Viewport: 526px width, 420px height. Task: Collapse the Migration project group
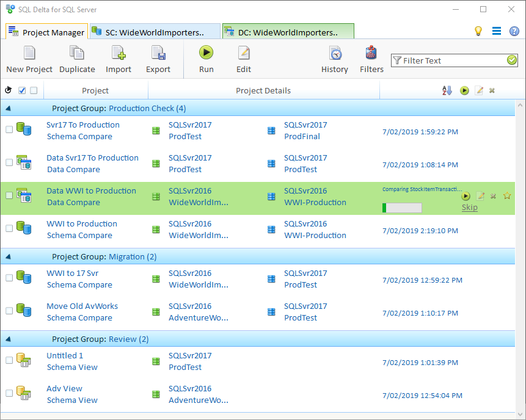point(9,257)
